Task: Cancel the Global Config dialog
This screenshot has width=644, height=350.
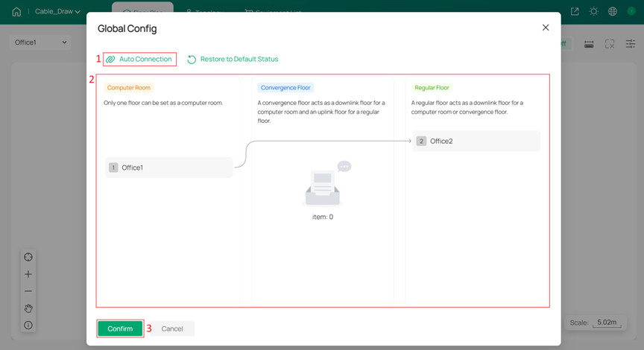Action: point(172,328)
